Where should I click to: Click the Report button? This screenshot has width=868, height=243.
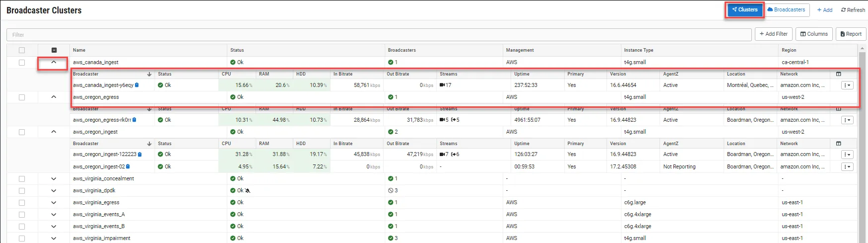tap(850, 34)
